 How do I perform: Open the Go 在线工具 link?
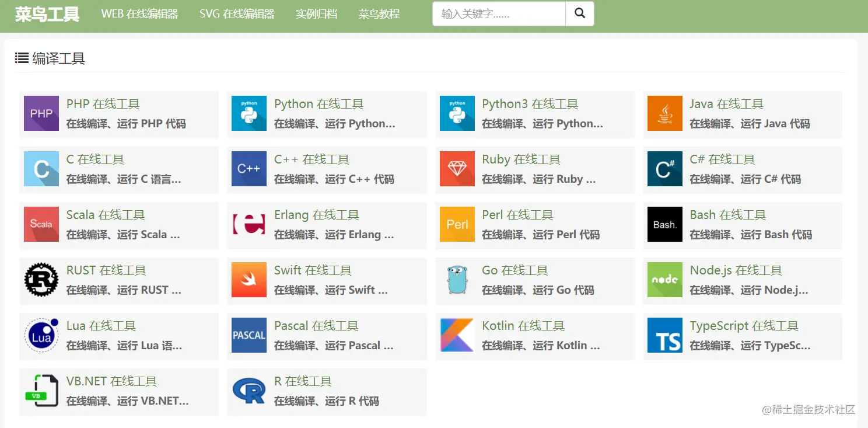click(x=515, y=270)
